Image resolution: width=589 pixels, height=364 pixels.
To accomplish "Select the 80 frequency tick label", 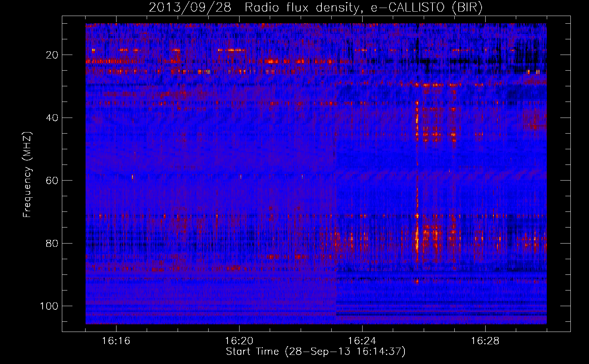I will (x=52, y=243).
